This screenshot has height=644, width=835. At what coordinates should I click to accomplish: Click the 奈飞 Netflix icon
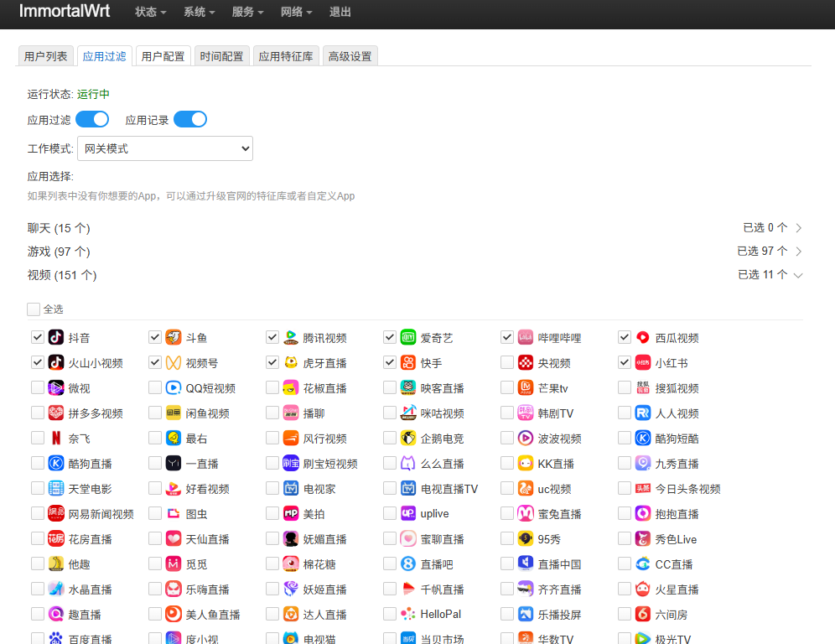(56, 438)
